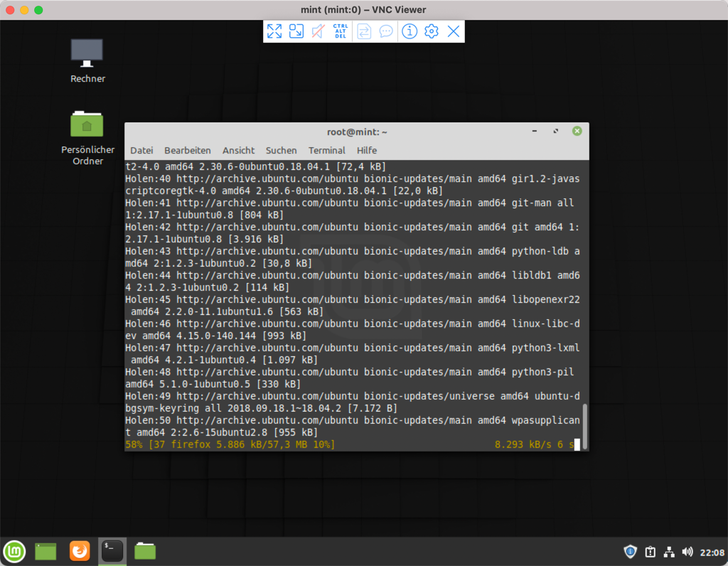
Task: Send Ctrl Alt Del to remote
Action: tap(341, 31)
